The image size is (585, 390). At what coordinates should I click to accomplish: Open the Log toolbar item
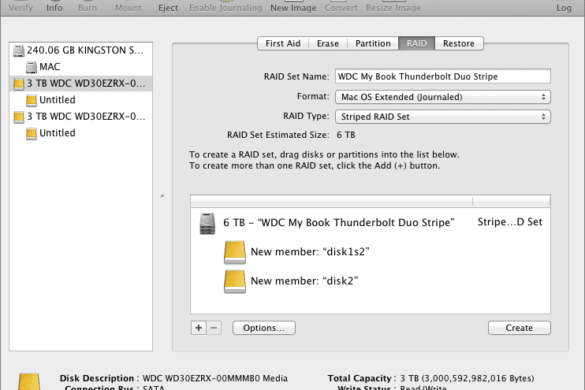click(x=564, y=7)
